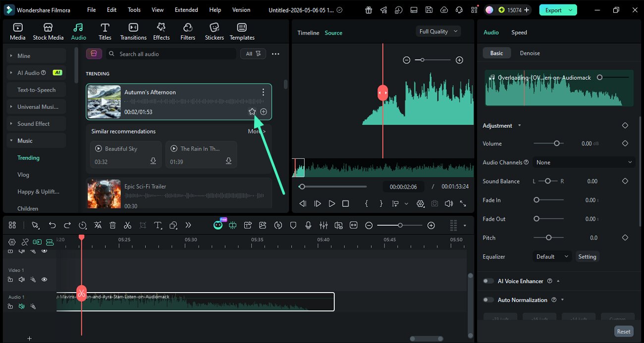Open the Templates panel
The width and height of the screenshot is (644, 343).
(242, 32)
